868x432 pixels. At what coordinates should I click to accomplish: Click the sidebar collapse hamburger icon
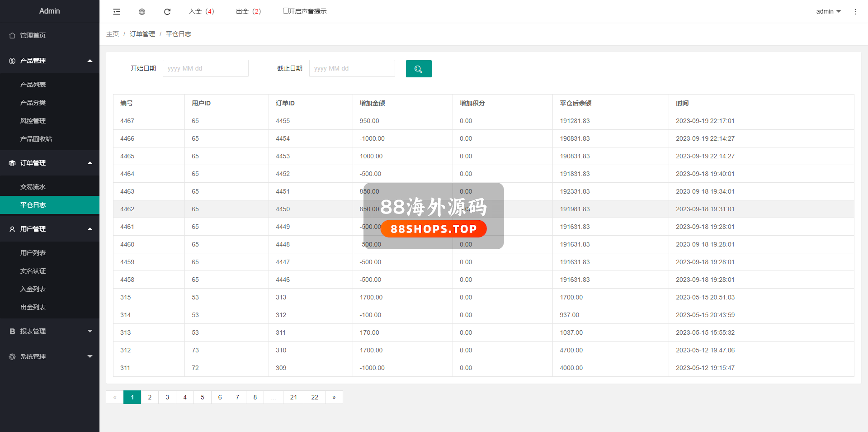point(117,12)
